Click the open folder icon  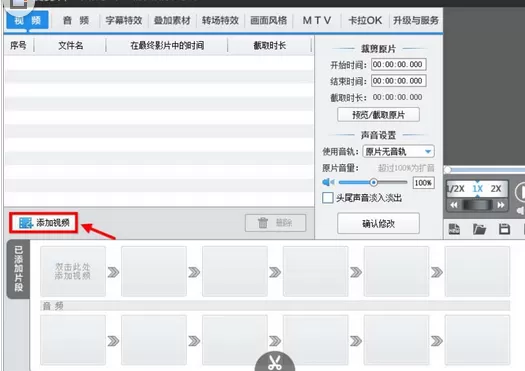click(x=479, y=229)
